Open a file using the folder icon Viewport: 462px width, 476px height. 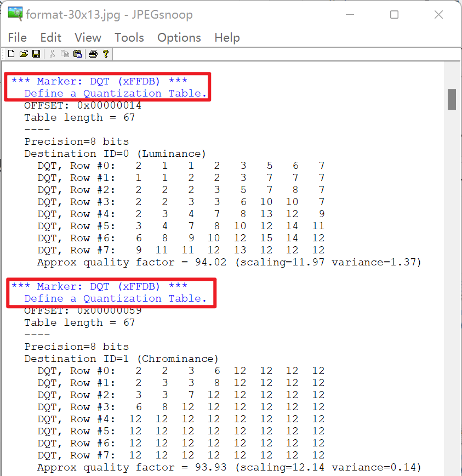pos(24,54)
